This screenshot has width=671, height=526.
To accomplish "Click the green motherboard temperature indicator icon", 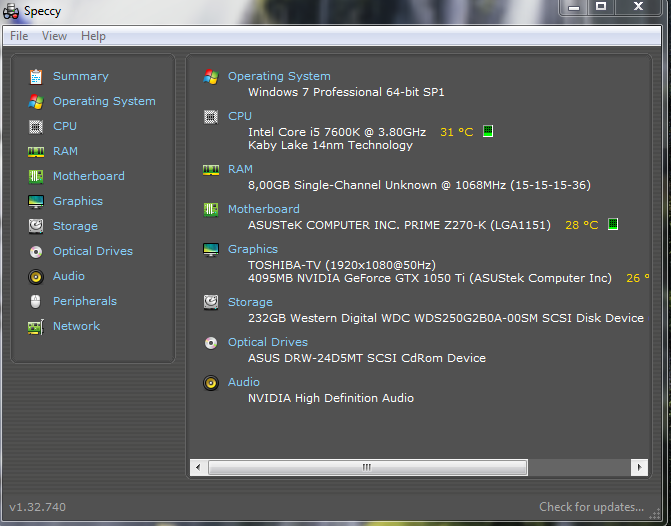I will click(613, 224).
